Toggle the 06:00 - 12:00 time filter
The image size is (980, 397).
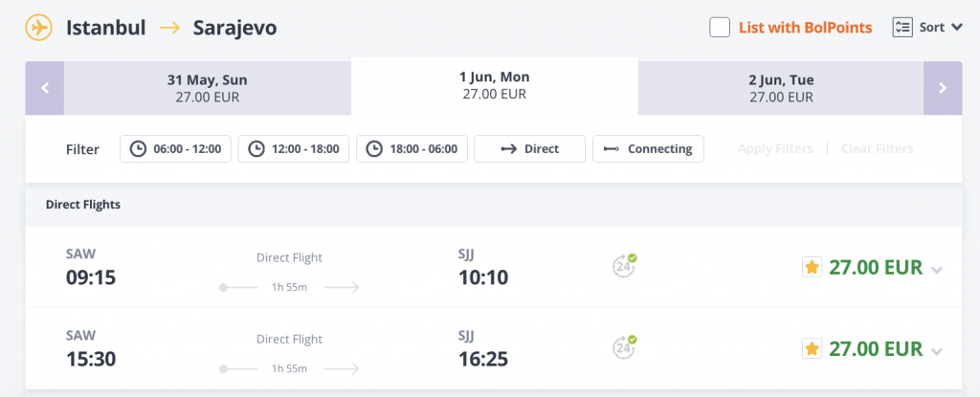[175, 149]
